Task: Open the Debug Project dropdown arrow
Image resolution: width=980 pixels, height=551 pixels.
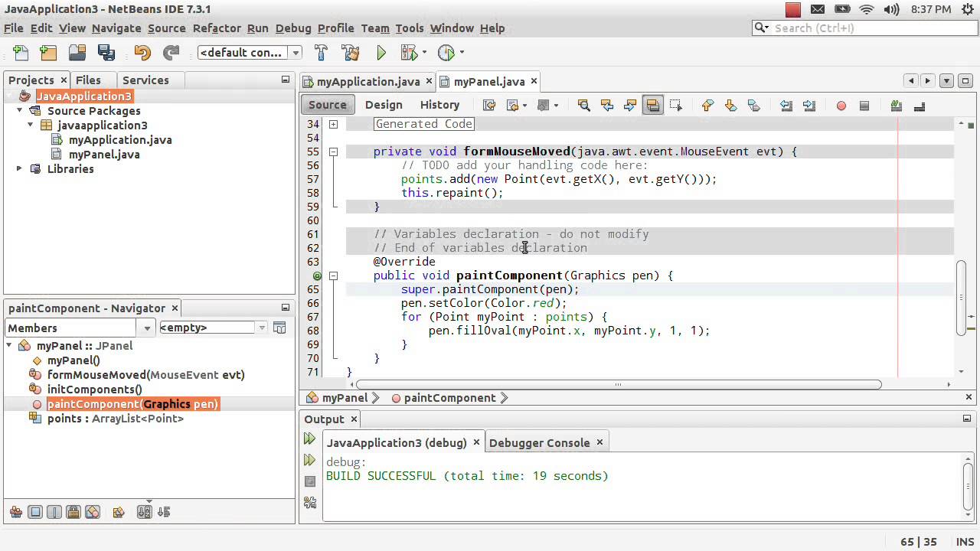Action: [424, 53]
